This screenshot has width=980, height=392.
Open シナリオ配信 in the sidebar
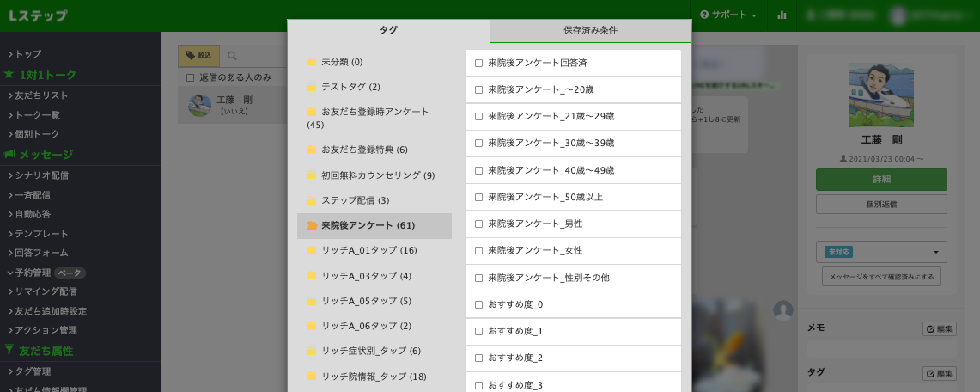point(41,175)
